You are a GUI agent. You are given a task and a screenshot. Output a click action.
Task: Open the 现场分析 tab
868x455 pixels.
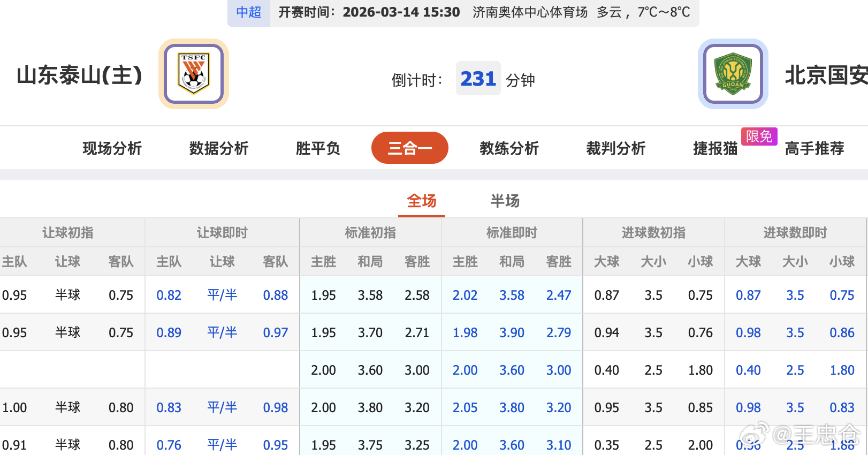[112, 148]
